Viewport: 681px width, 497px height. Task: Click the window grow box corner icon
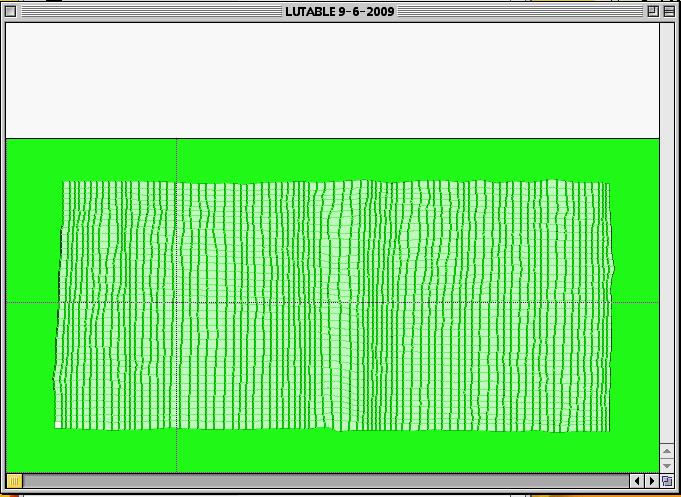coord(667,480)
